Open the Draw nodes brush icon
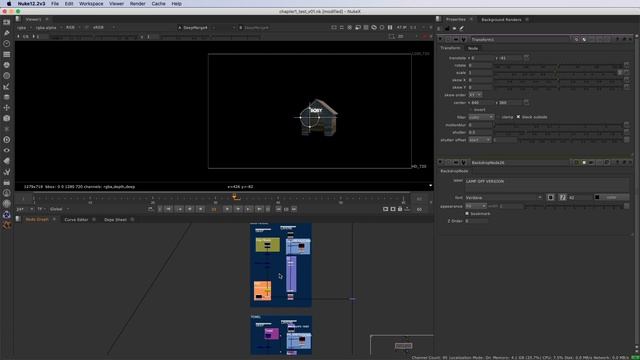Screen dimensions: 640x360 pyautogui.click(x=7, y=33)
